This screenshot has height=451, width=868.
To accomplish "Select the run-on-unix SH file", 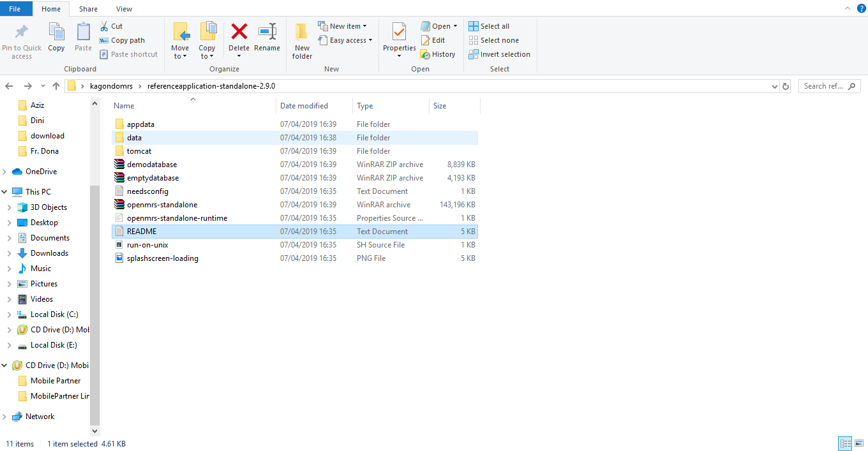I will 294,245.
